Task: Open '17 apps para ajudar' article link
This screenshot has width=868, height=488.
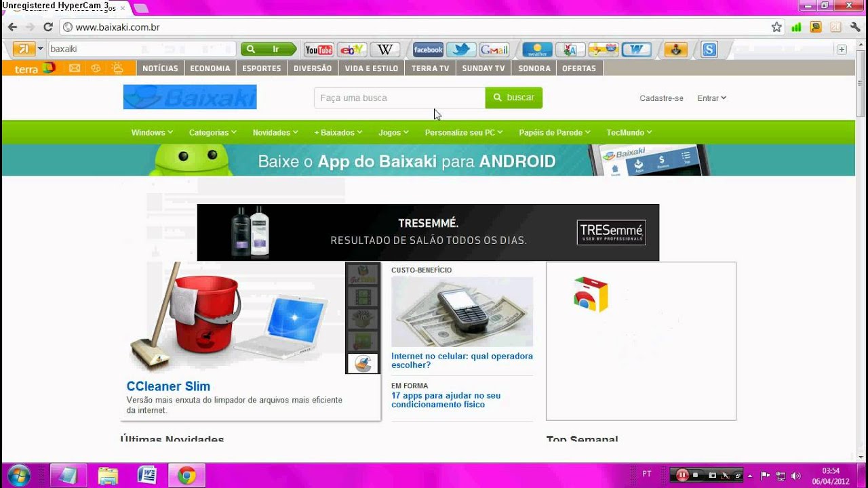Action: click(x=446, y=400)
